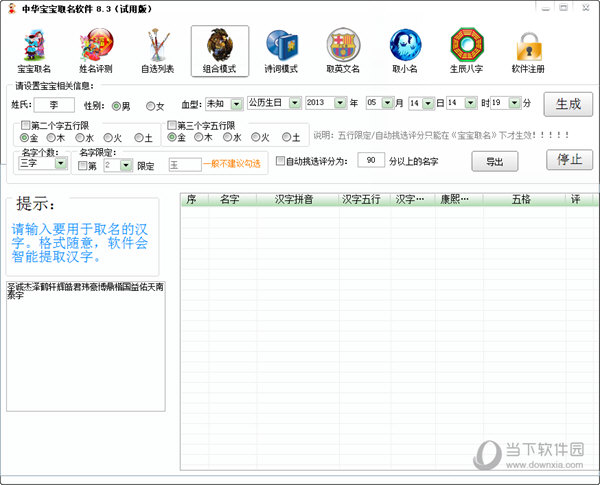Click the 生成 generate button
This screenshot has width=600, height=485.
click(x=568, y=104)
